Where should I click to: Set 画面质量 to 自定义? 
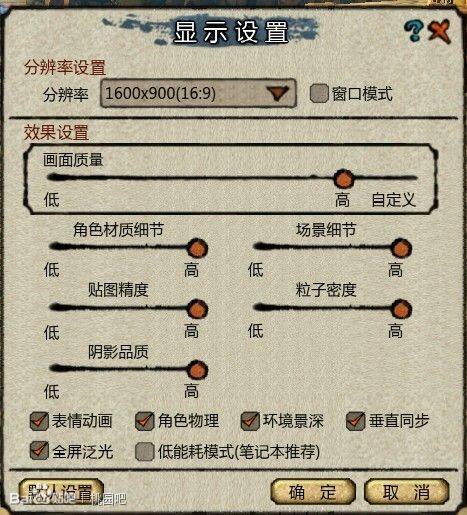pos(393,200)
